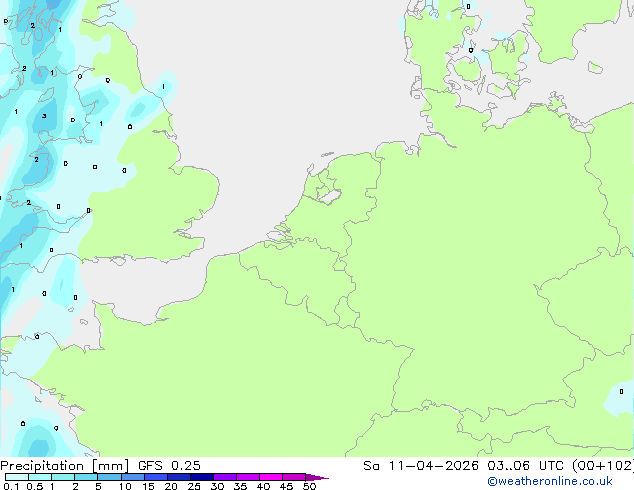This screenshot has width=634, height=490.
Task: Click the '03..06 UTC' time label
Action: point(525,466)
